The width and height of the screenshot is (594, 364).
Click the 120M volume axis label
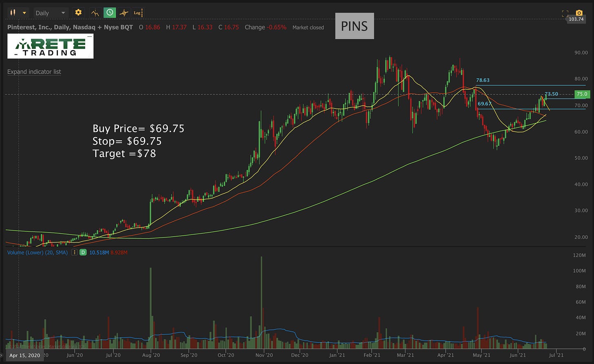pos(580,255)
